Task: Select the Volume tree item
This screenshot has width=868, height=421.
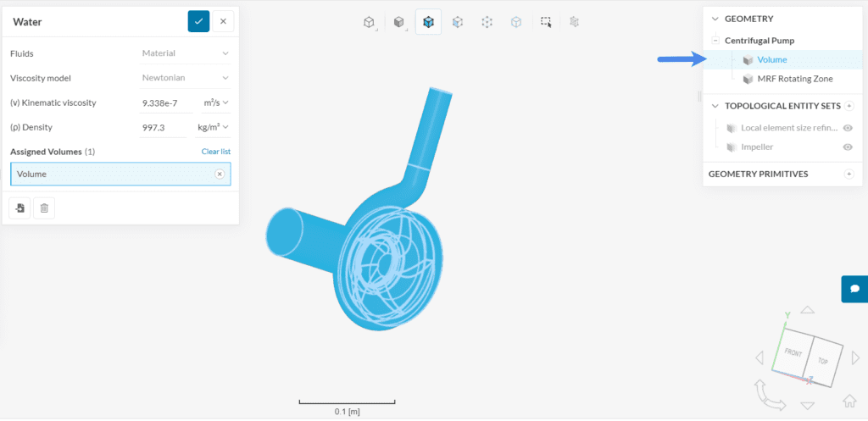Action: click(782, 60)
